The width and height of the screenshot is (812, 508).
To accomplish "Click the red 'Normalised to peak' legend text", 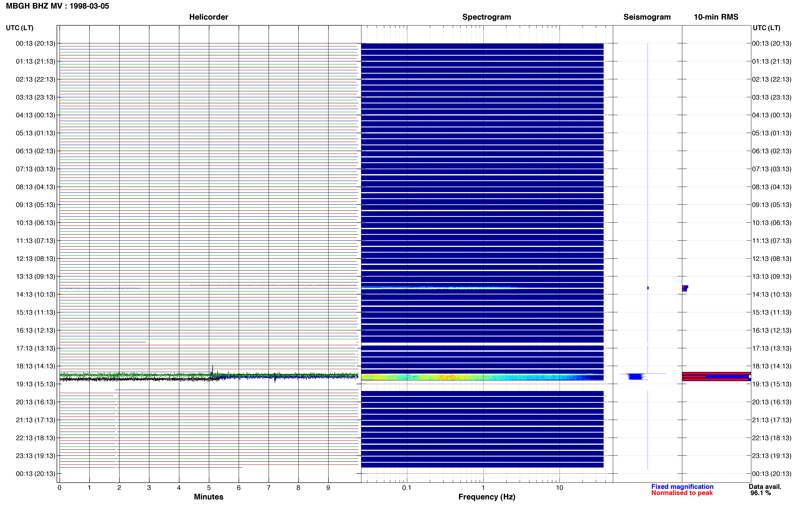I will pos(682,493).
